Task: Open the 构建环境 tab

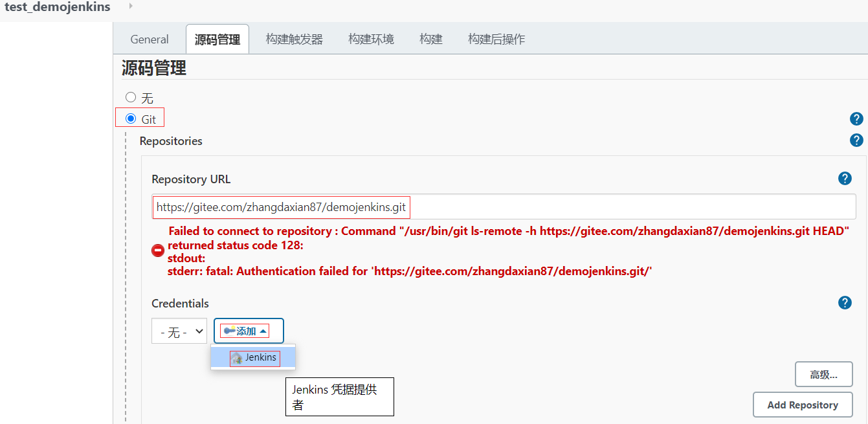Action: [371, 39]
